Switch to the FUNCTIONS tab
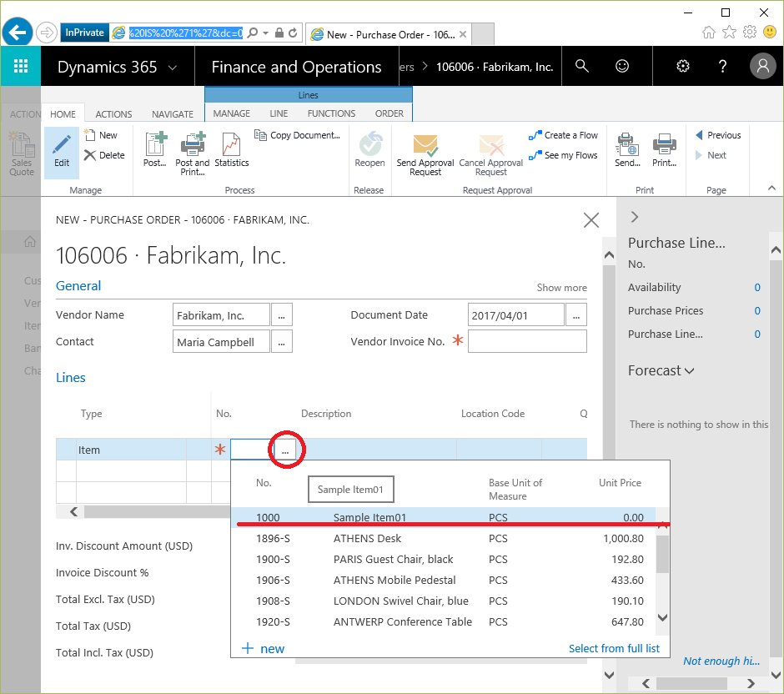Screen dimensions: 784x694 click(331, 113)
